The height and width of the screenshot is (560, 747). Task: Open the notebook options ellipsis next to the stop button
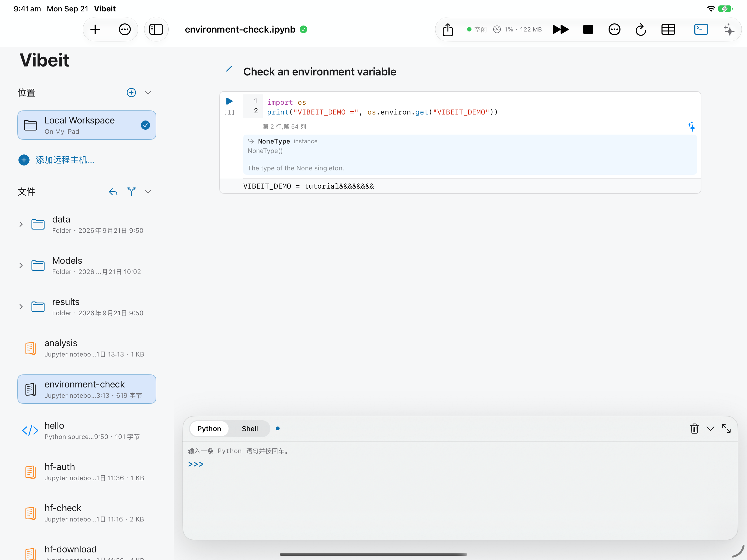614,29
